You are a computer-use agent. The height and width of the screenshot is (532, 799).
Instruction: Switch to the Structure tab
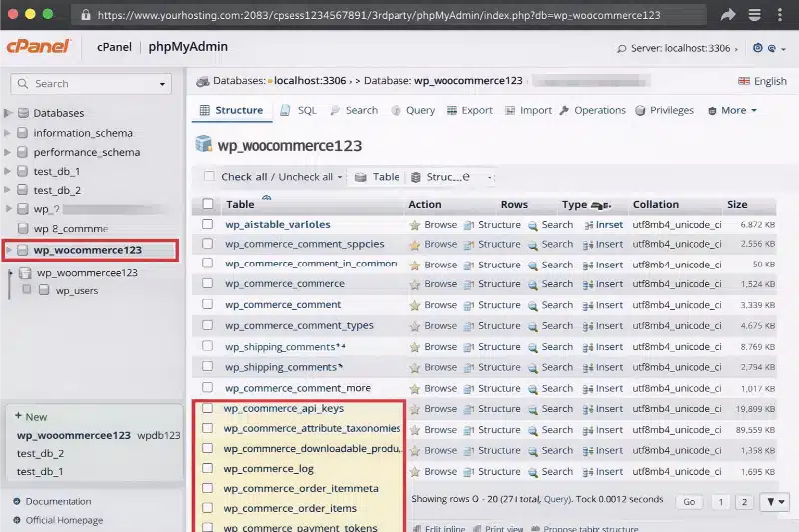[x=232, y=110]
